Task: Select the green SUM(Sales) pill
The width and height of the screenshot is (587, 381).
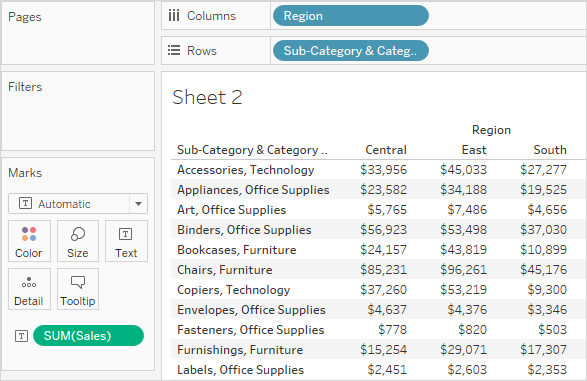Action: click(x=88, y=335)
